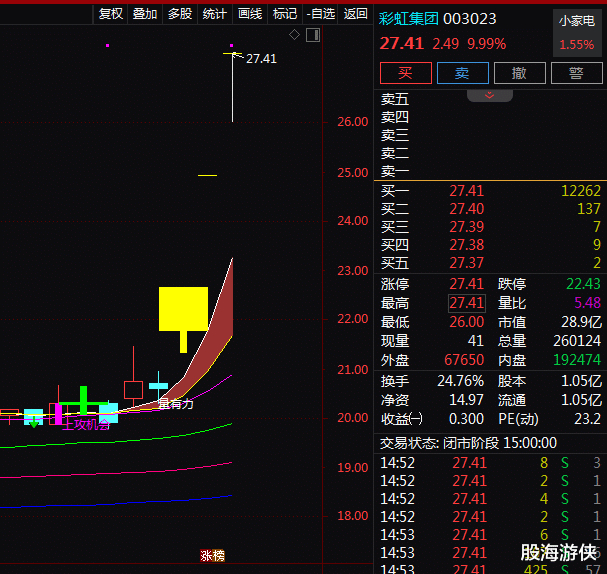Click the red 买 buy button
This screenshot has height=574, width=607.
406,73
